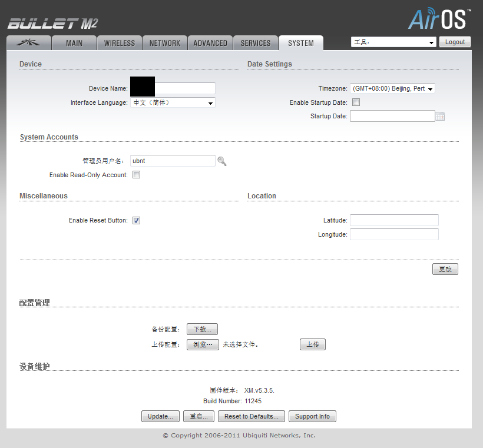Click the 上传 upload button
This screenshot has height=448, width=483.
click(x=313, y=344)
